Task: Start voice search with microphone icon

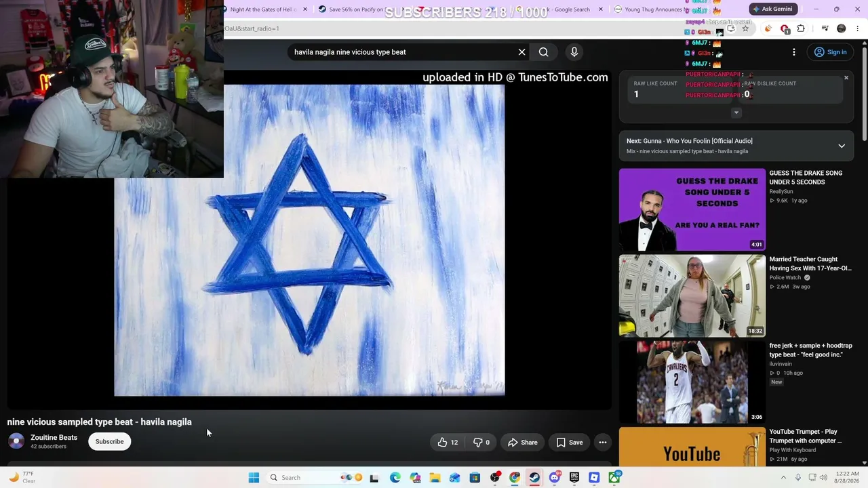Action: pos(574,52)
